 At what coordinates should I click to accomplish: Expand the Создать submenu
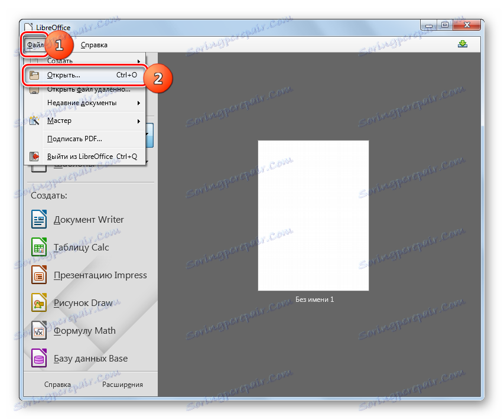(85, 60)
